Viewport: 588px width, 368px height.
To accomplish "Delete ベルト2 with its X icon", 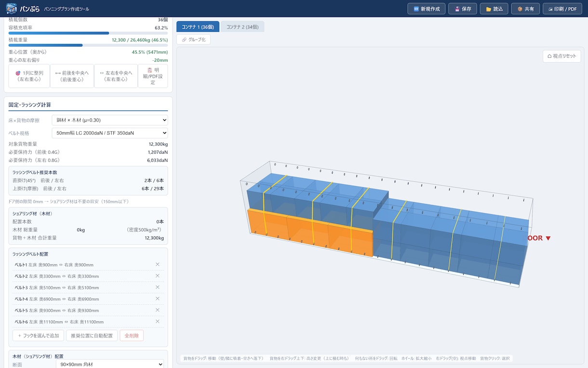I will [158, 276].
